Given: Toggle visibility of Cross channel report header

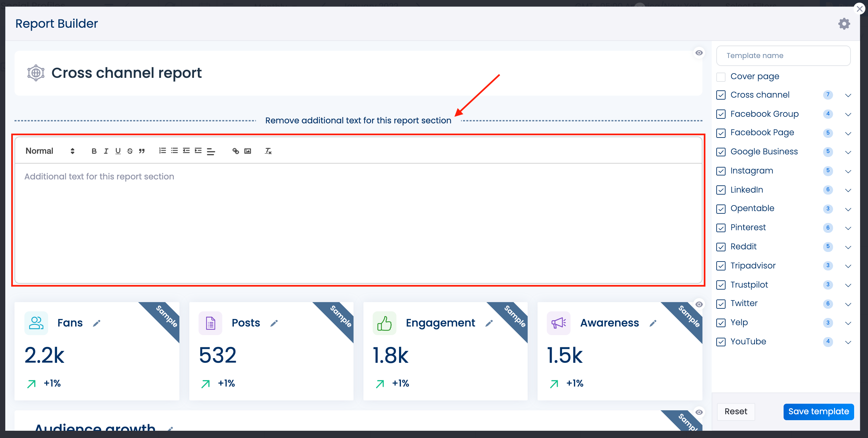Looking at the screenshot, I should coord(699,53).
